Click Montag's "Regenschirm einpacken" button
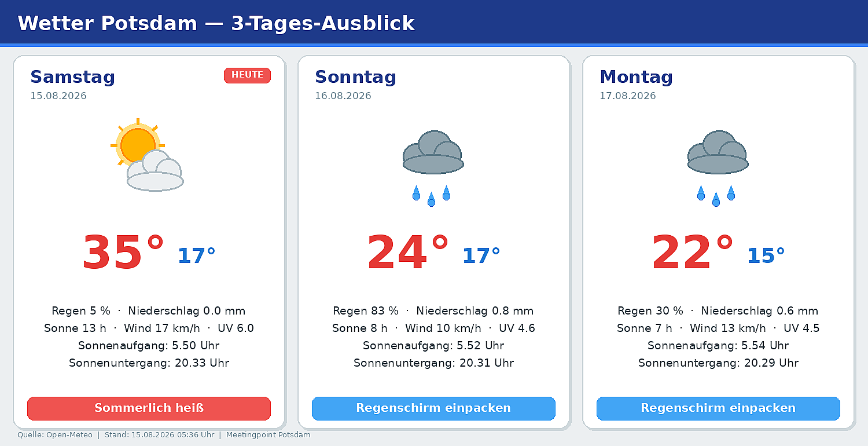The width and height of the screenshot is (868, 446). 718,408
